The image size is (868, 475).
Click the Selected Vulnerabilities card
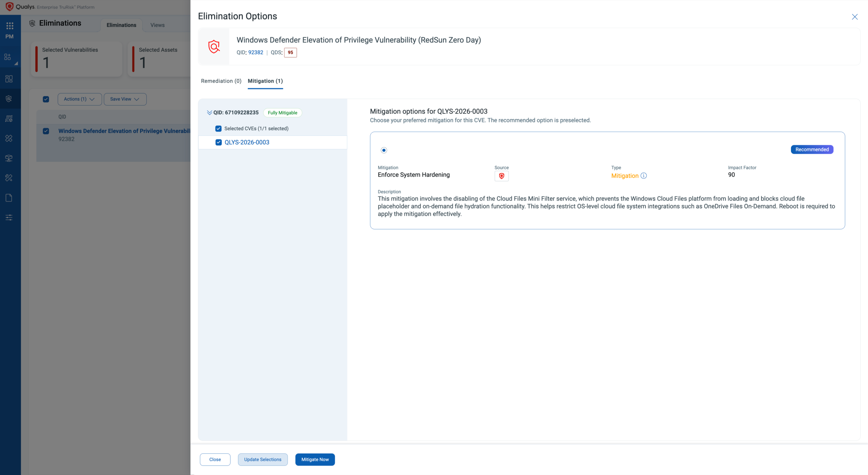click(x=77, y=59)
